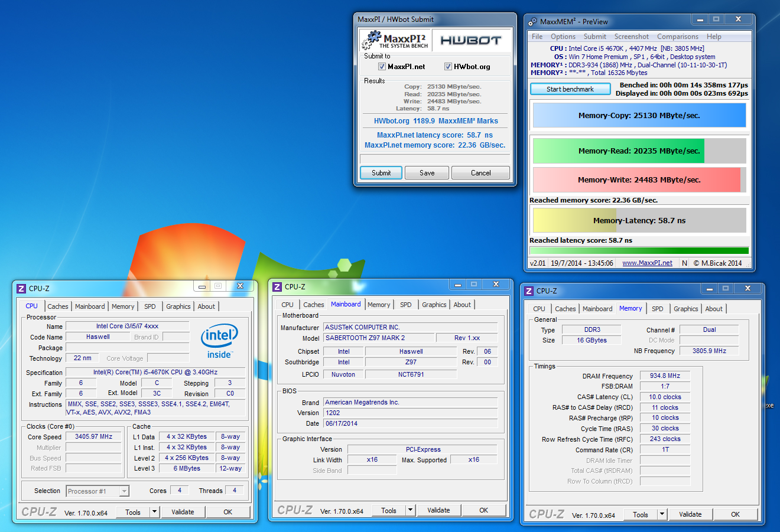This screenshot has height=532, width=780.
Task: Click Level 3 cache 6 MBytes value
Action: pos(187,468)
